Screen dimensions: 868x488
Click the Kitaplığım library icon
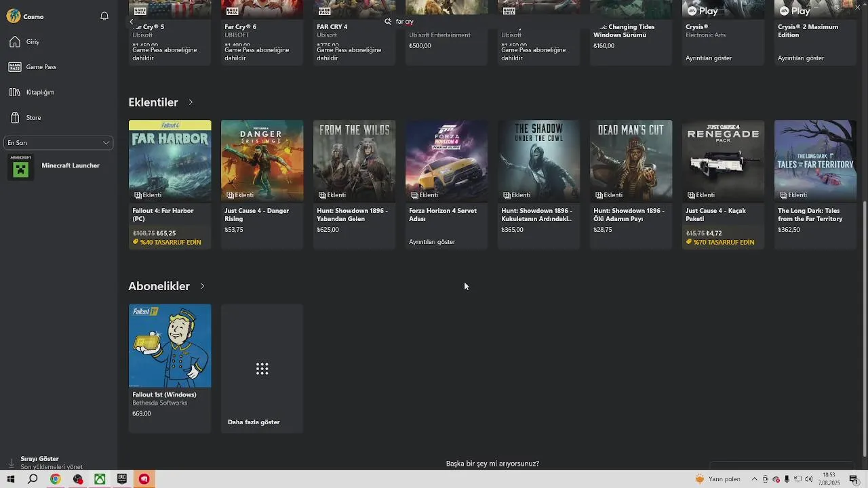[15, 92]
